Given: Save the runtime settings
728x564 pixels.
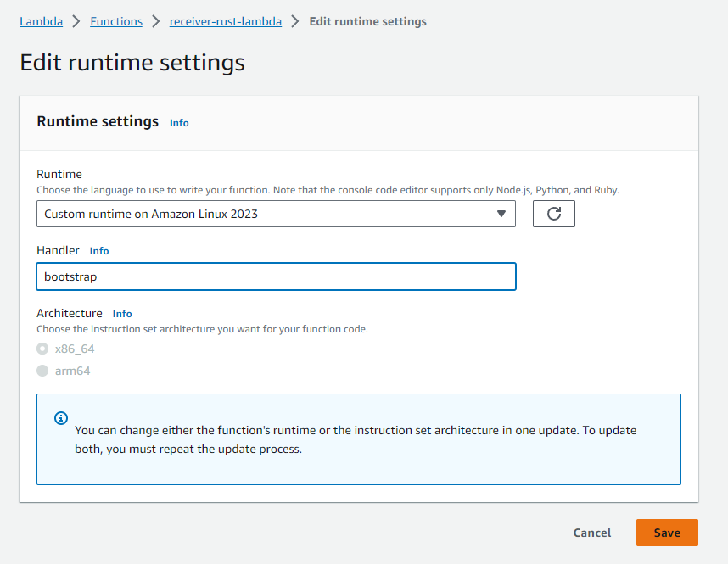Looking at the screenshot, I should [667, 533].
